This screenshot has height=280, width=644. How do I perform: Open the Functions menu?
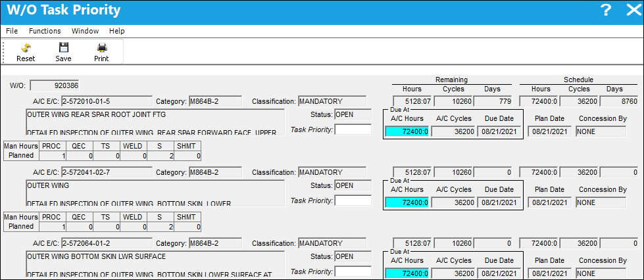coord(45,31)
